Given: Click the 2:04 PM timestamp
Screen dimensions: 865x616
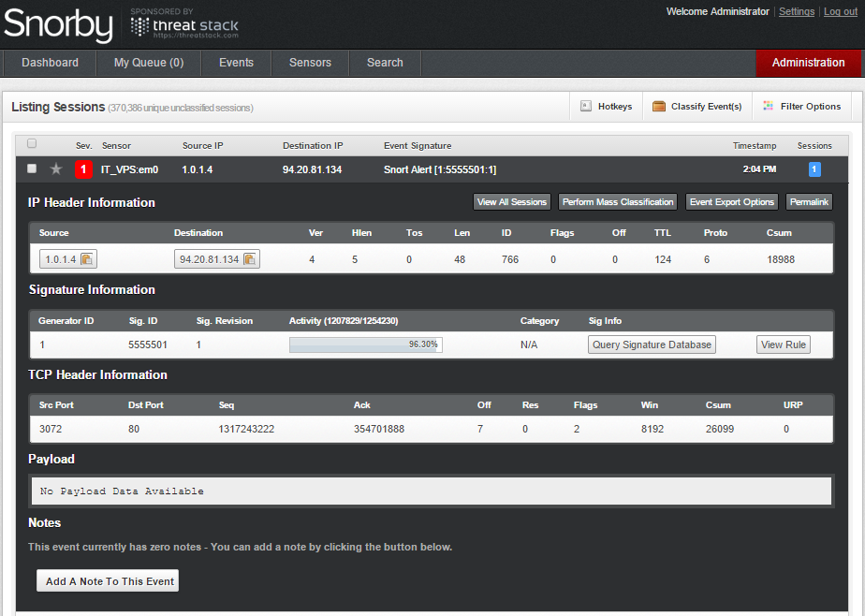Looking at the screenshot, I should point(759,169).
